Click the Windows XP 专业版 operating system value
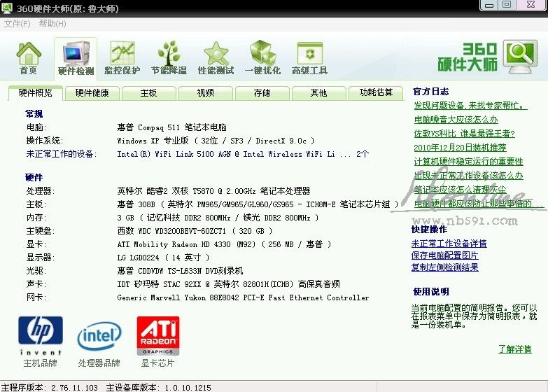Screen dimensions: 548x392 216,141
